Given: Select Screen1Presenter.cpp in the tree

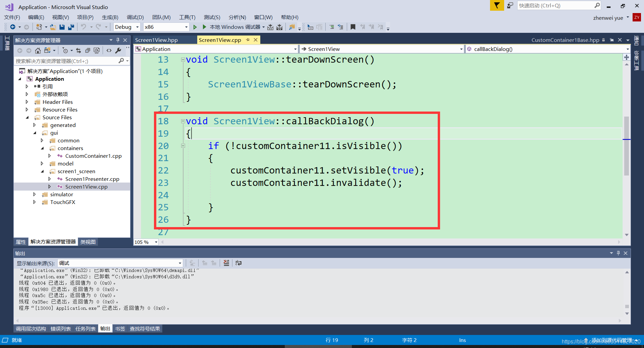Looking at the screenshot, I should click(x=92, y=179).
